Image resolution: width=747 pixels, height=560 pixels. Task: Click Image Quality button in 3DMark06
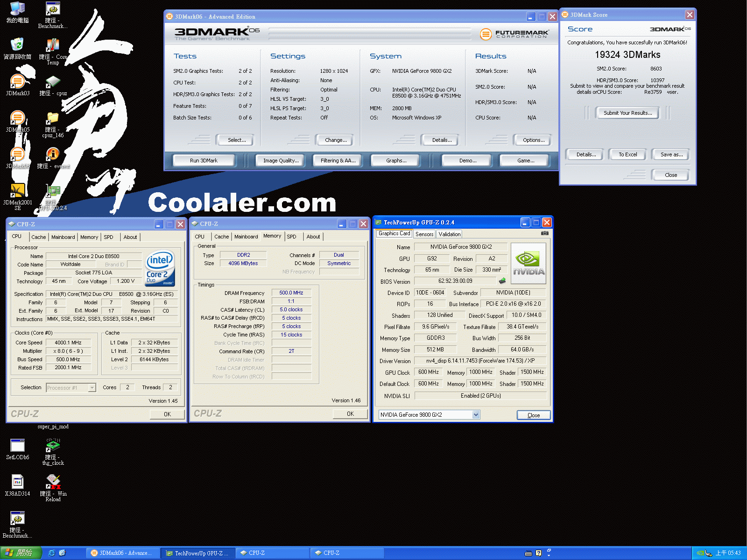point(281,161)
